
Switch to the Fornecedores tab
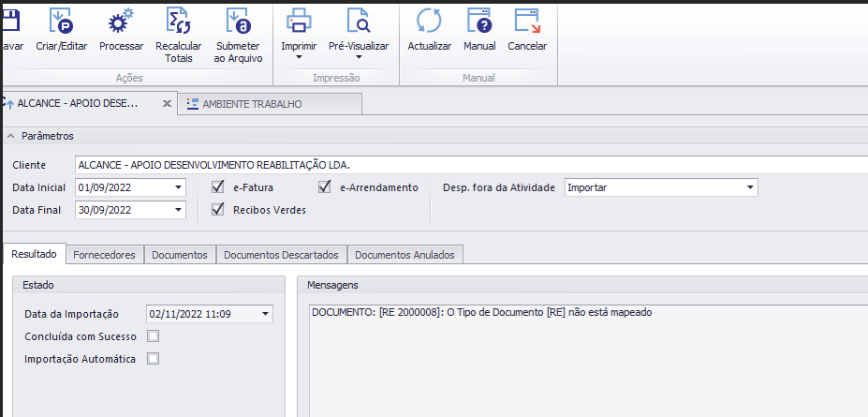click(105, 255)
